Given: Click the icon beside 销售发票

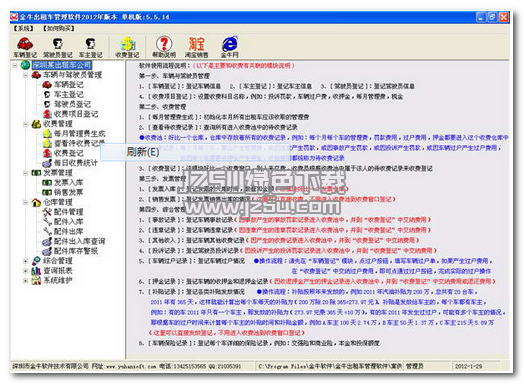Looking at the screenshot, I should tap(47, 193).
